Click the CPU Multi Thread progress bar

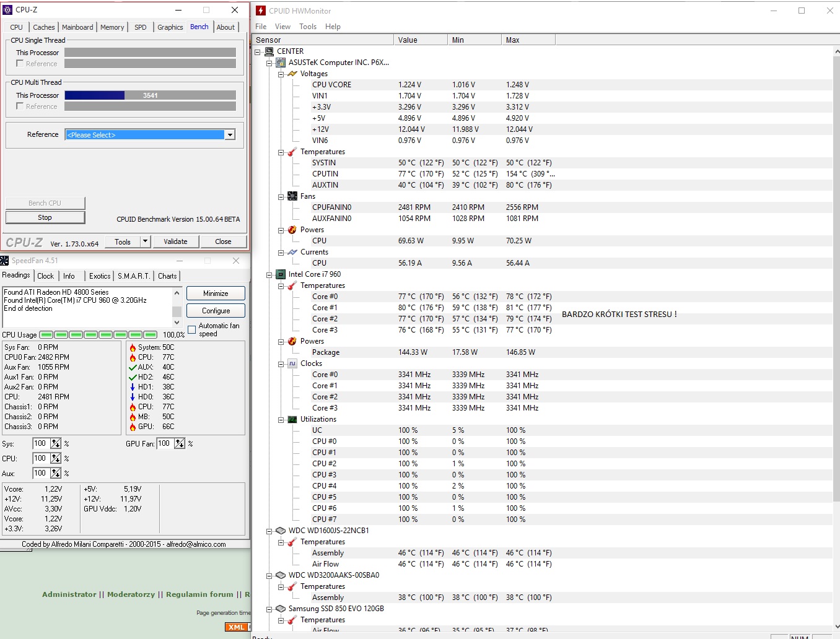(x=150, y=95)
